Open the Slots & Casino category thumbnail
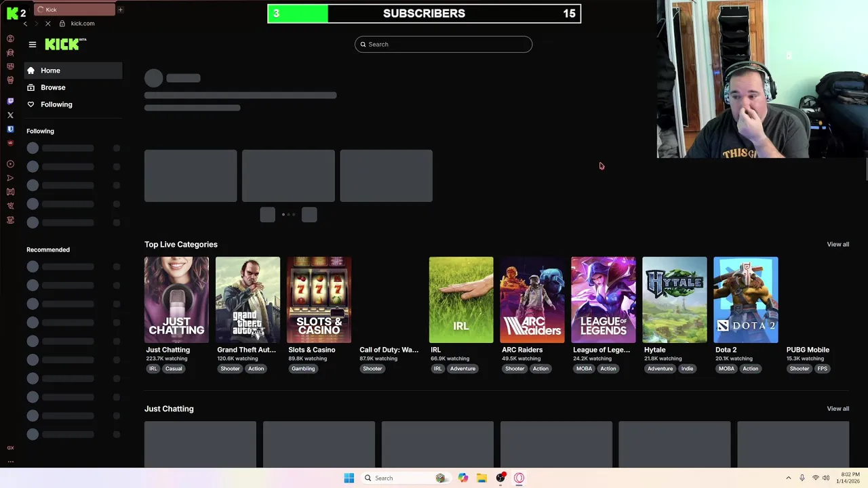 coord(319,300)
